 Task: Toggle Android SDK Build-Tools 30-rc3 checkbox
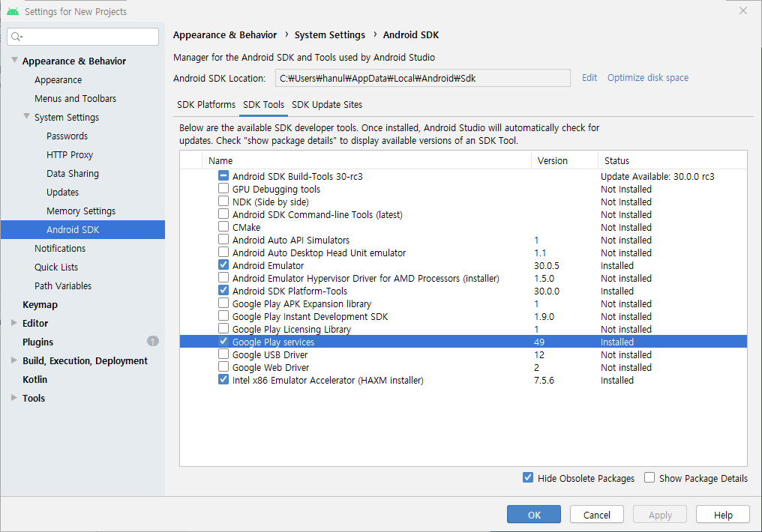[223, 176]
